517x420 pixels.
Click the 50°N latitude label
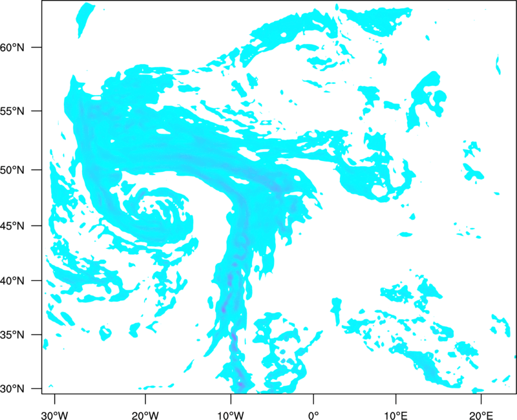[x=12, y=170]
